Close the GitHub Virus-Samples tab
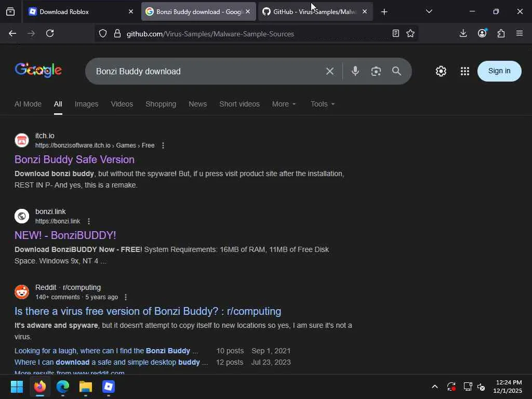This screenshot has height=399, width=532. (365, 11)
